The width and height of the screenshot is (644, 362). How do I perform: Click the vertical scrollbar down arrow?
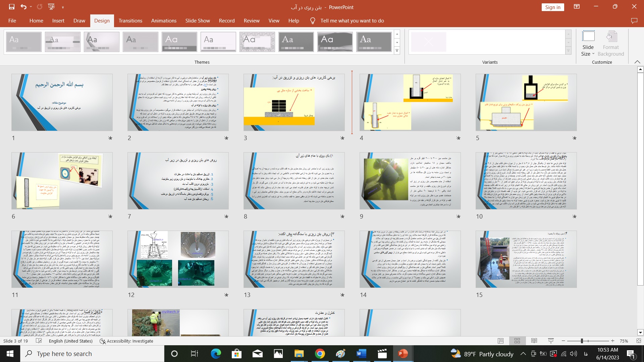tap(640, 333)
